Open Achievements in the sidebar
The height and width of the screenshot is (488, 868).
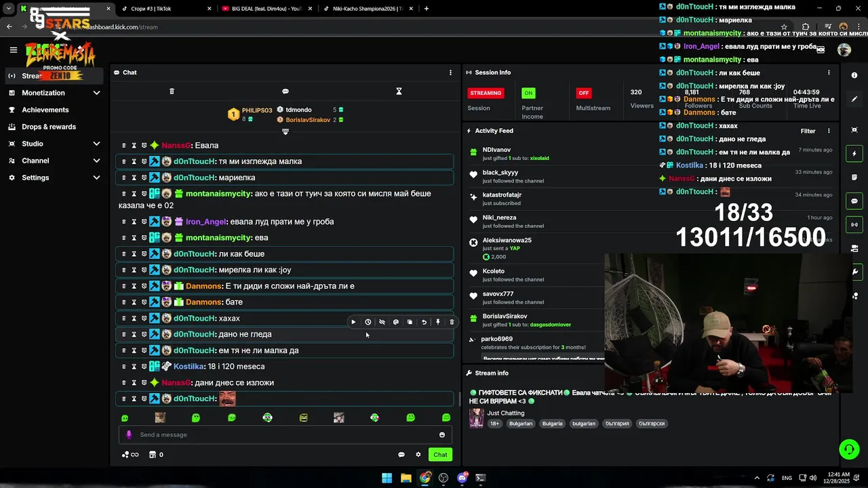coord(54,110)
